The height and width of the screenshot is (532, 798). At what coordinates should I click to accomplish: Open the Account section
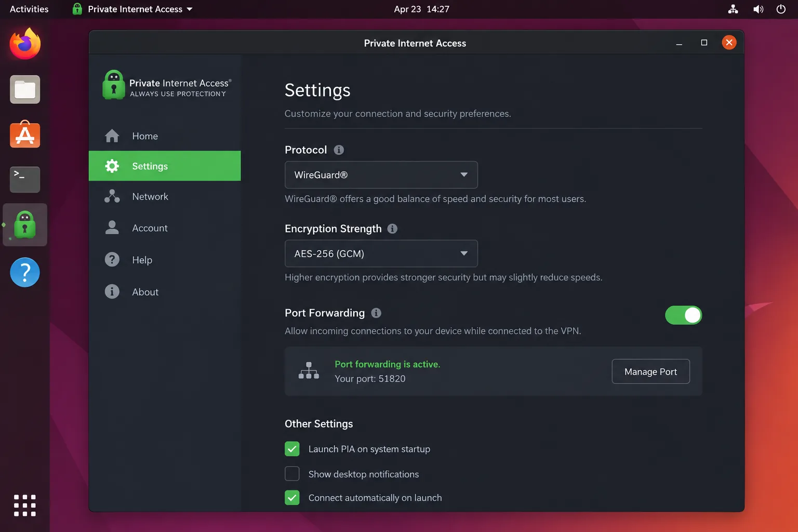click(165, 228)
